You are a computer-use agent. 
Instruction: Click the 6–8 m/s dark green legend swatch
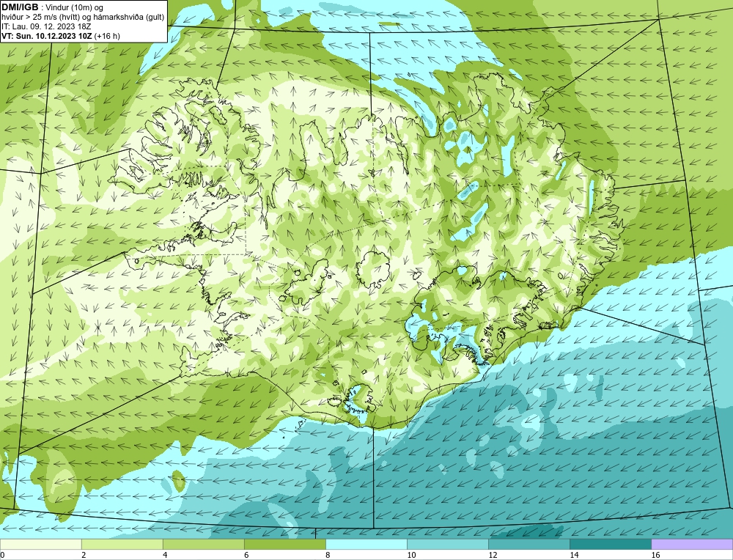pos(284,544)
